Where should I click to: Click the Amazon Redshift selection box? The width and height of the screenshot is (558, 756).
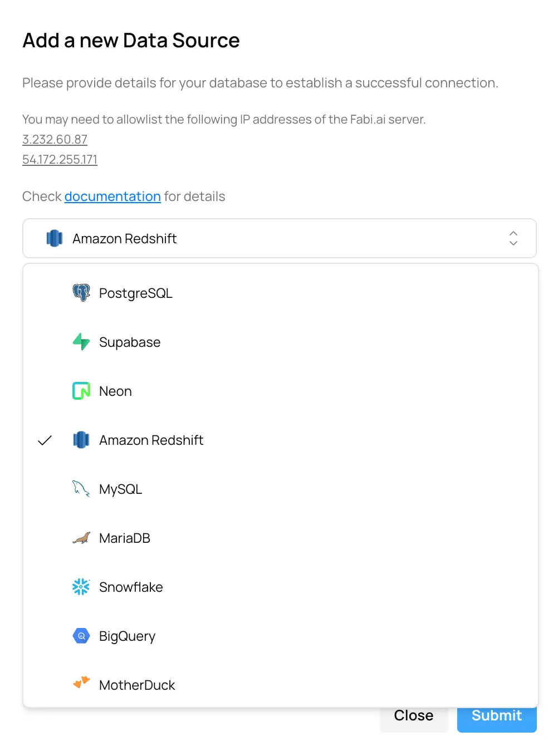coord(278,238)
